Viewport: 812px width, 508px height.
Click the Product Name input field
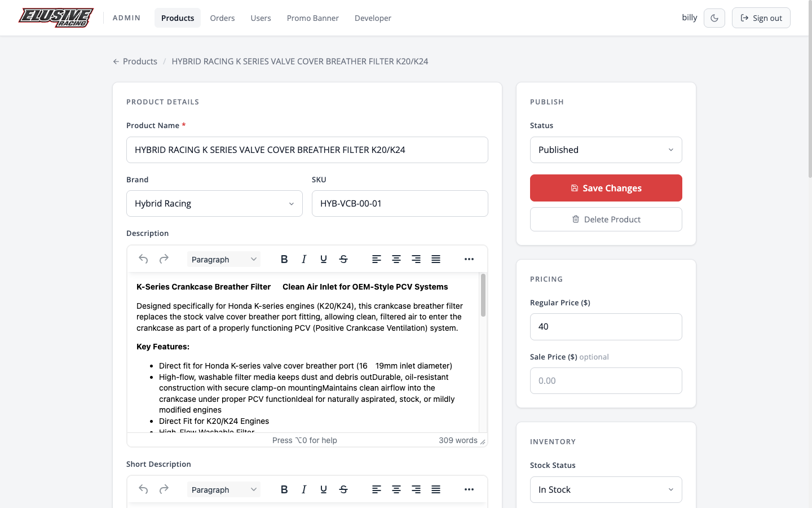pos(307,150)
